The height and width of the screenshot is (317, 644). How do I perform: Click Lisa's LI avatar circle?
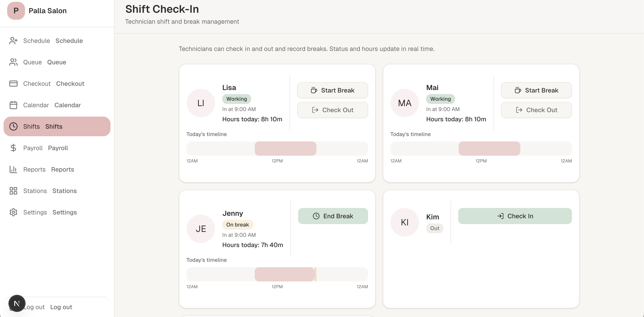(201, 103)
